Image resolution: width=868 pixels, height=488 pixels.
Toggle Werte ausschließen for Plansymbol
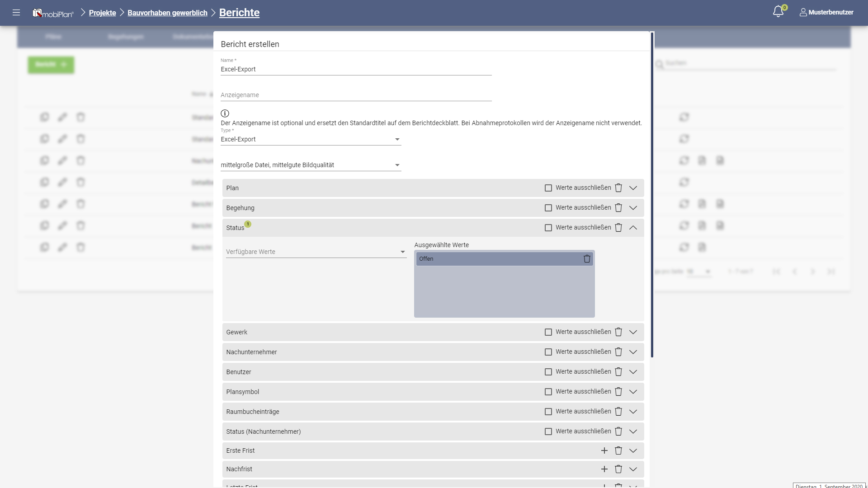548,392
